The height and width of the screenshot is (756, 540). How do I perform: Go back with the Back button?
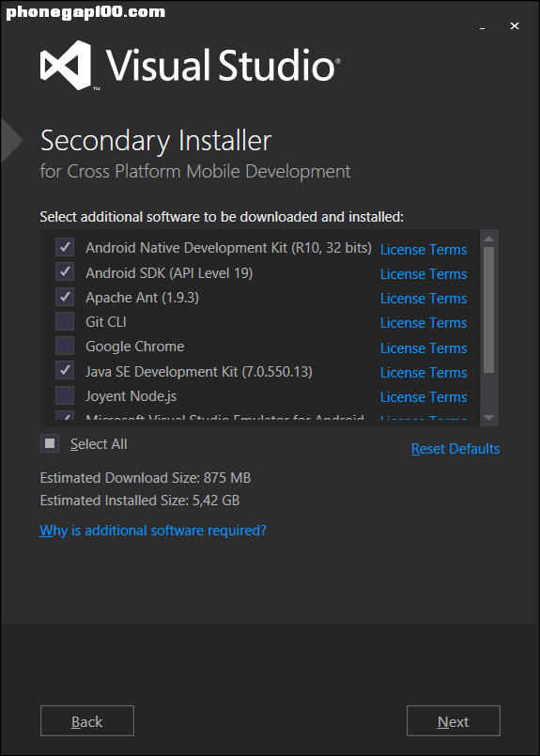(86, 721)
